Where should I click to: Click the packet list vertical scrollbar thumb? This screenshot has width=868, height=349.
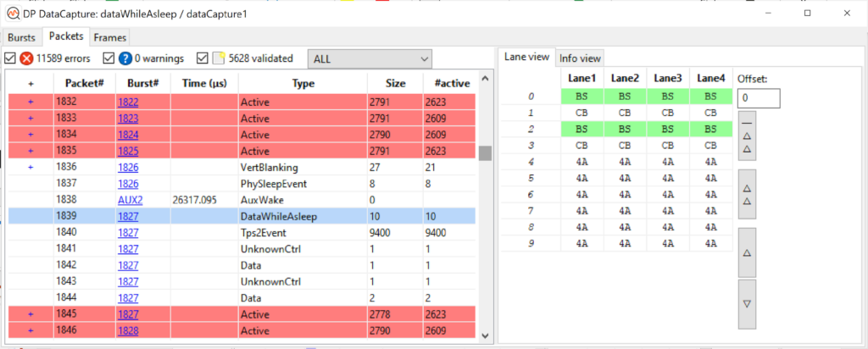(485, 153)
